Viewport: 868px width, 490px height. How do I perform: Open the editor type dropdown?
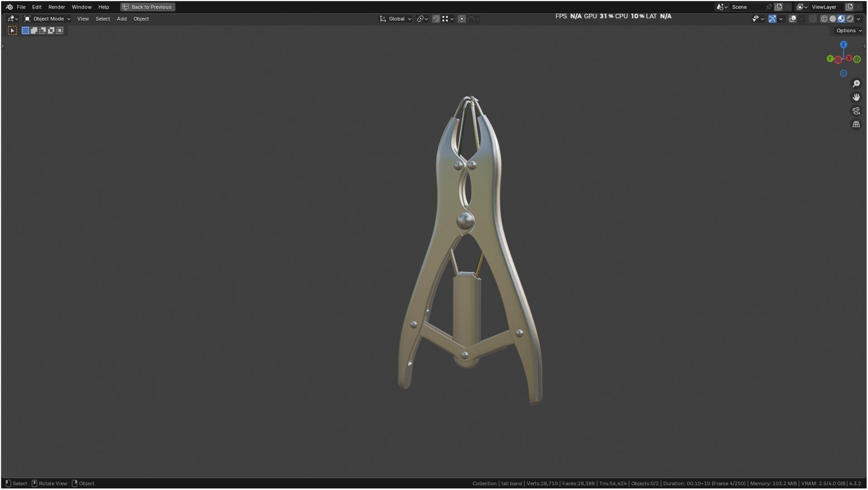click(x=12, y=19)
